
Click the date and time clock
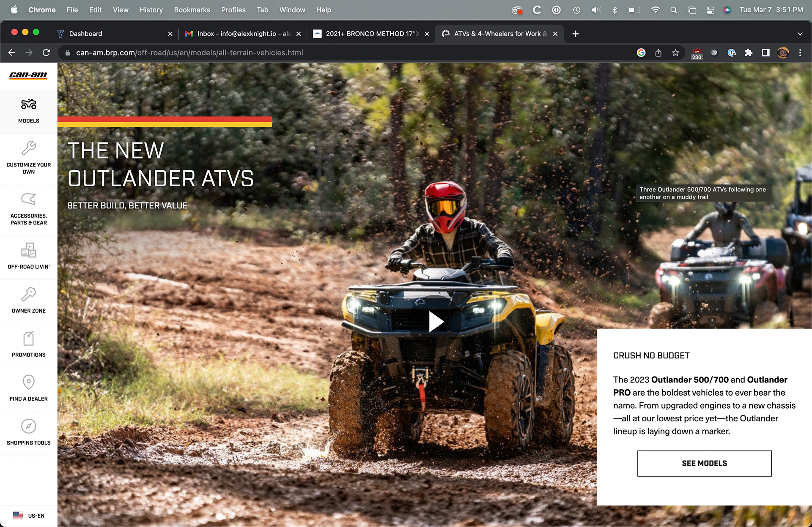pyautogui.click(x=771, y=10)
